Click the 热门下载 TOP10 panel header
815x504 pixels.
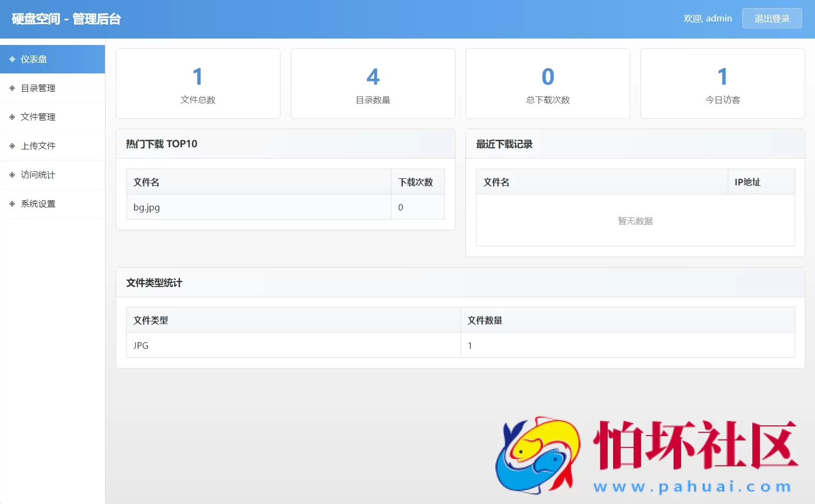coord(162,144)
